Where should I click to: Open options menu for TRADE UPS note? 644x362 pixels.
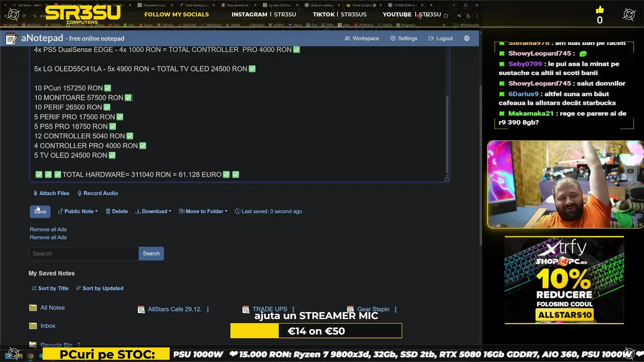(x=293, y=310)
